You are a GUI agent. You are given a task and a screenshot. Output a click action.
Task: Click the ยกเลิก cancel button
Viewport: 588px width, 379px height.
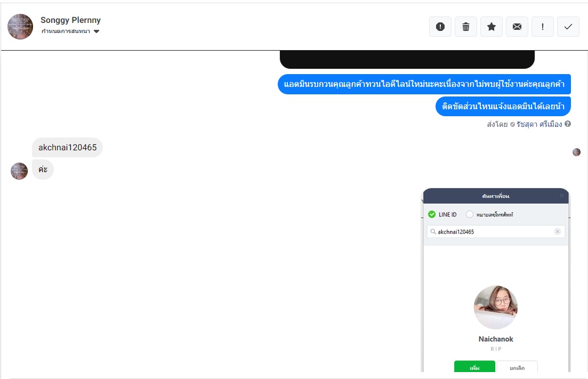[x=517, y=367]
